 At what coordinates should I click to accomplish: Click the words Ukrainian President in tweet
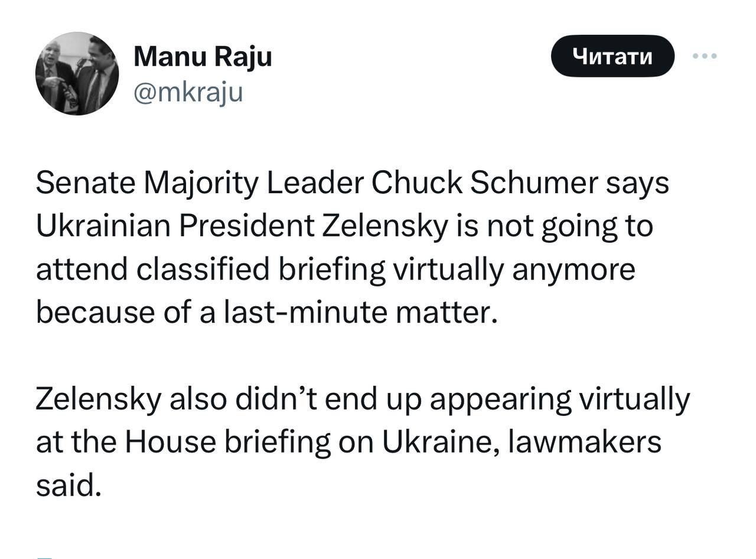pos(175,226)
